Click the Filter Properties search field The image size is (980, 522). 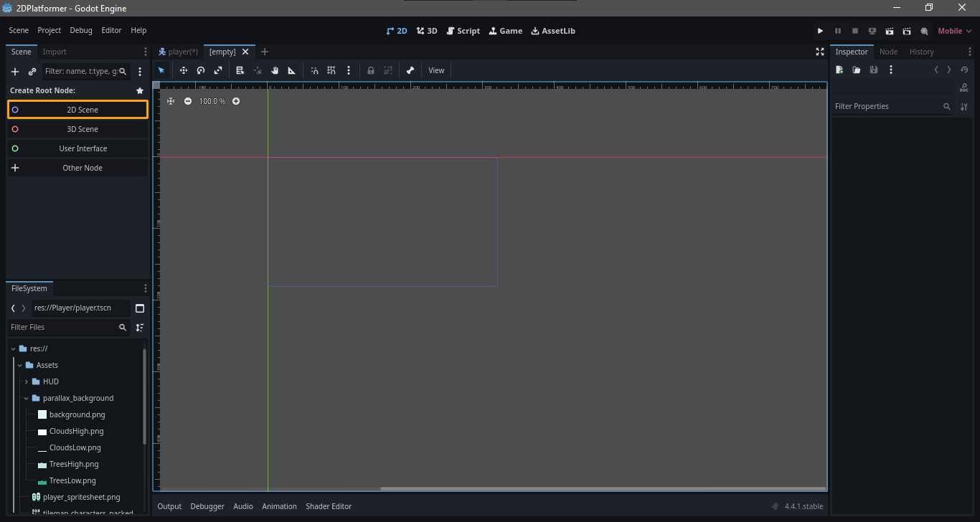coord(886,106)
